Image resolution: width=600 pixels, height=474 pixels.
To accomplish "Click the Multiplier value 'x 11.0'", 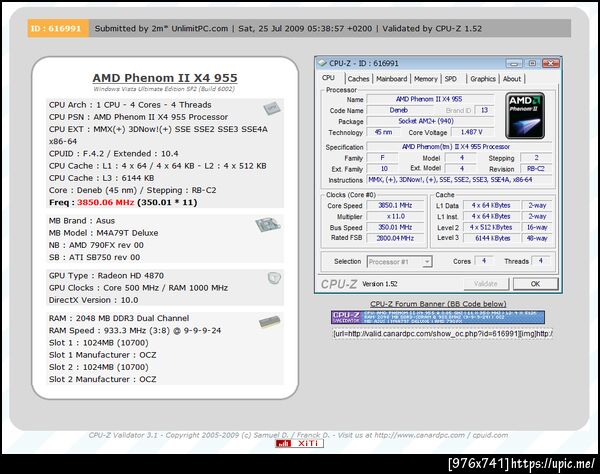I will (395, 217).
